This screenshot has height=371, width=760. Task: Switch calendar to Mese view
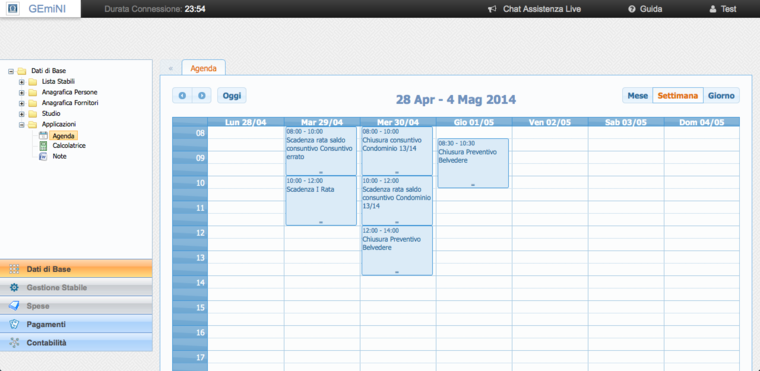637,96
